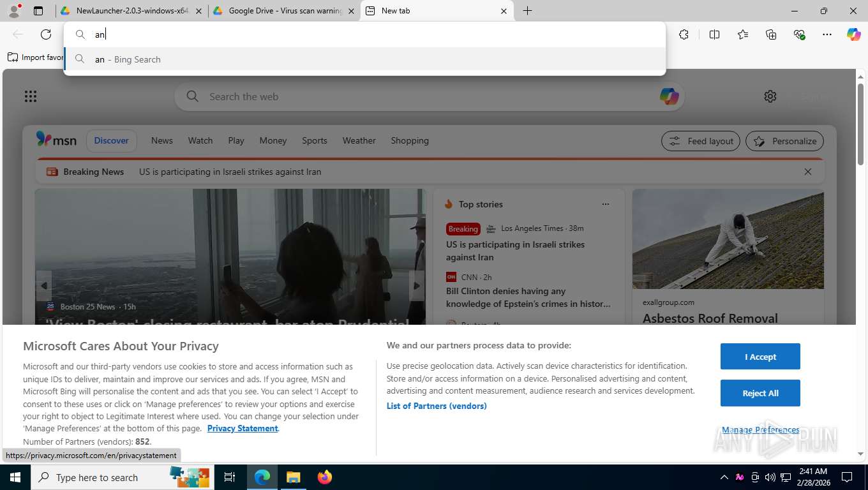The image size is (868, 490).
Task: Click Type here to search taskbar box
Action: pyautogui.click(x=121, y=477)
